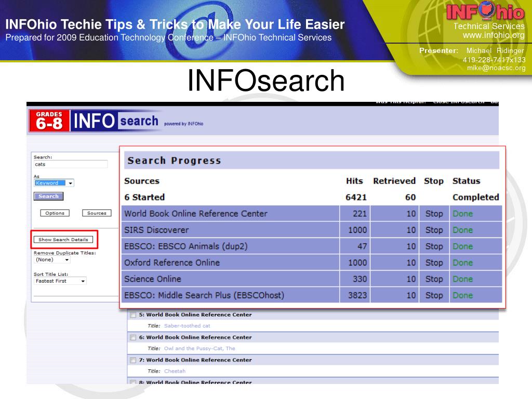Screen dimensions: 532x399
Task: Click the Done status for World Book Online
Action: tap(463, 214)
